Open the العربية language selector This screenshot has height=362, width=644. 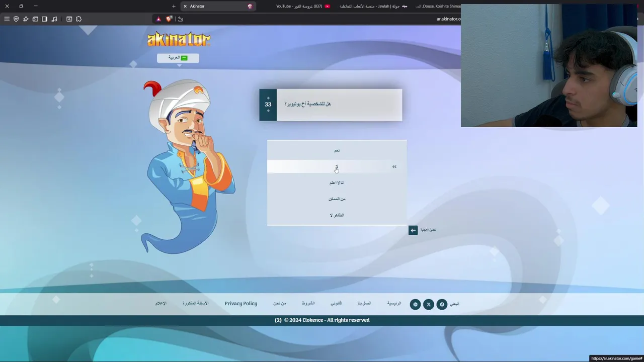point(178,58)
